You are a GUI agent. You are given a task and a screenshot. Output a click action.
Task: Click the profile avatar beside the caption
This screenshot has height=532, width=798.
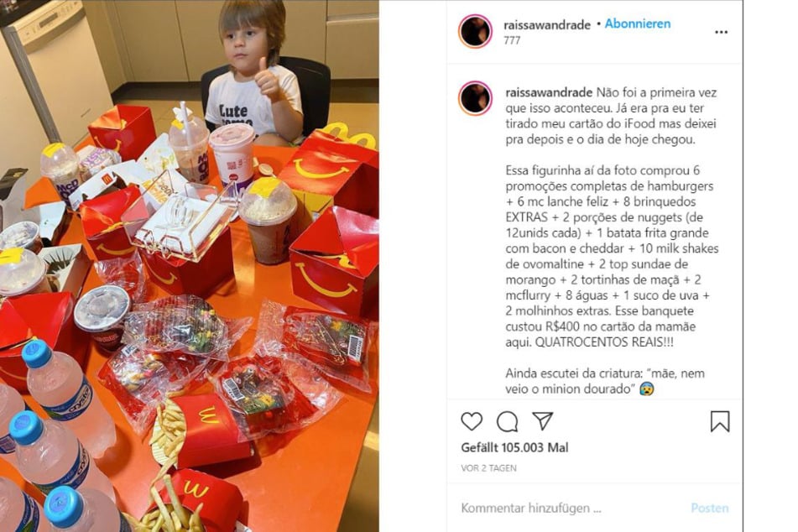click(475, 97)
